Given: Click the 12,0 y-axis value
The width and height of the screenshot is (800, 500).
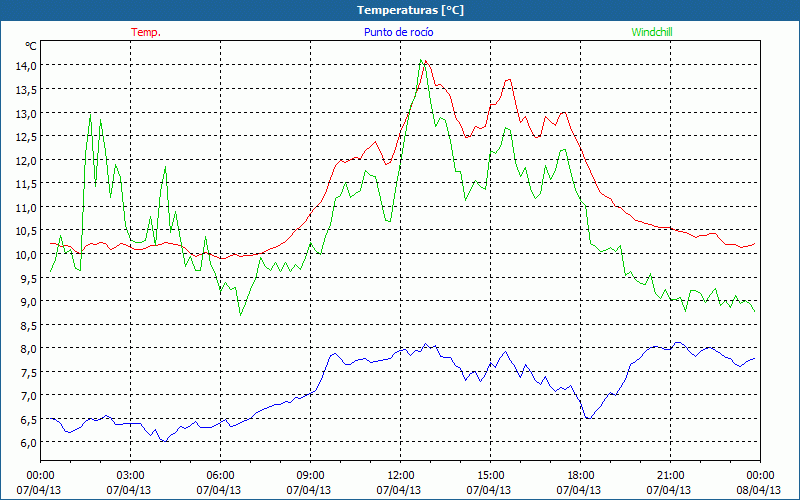Looking at the screenshot, I should click(26, 160).
